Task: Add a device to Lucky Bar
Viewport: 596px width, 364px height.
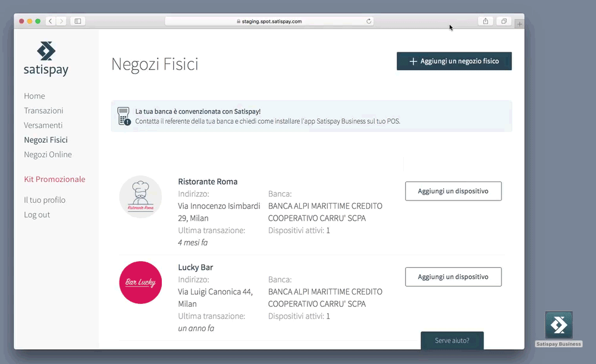Action: [x=453, y=277]
